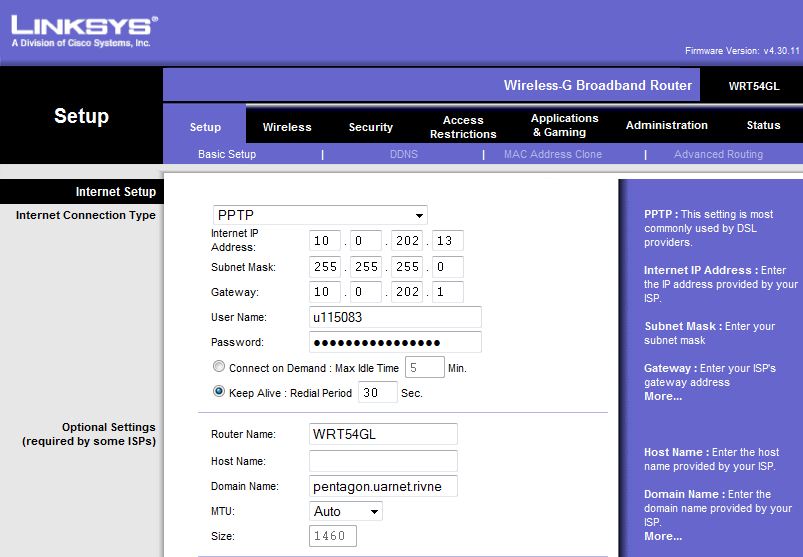Click the second Subnet Mask octet field
This screenshot has height=557, width=803.
[x=366, y=267]
